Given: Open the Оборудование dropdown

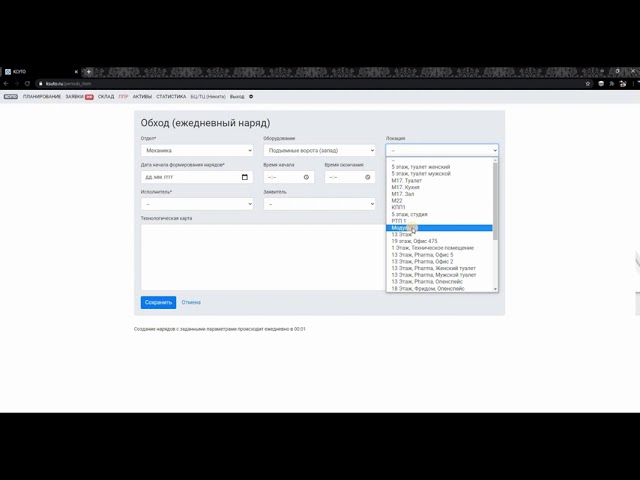Looking at the screenshot, I should (x=319, y=151).
